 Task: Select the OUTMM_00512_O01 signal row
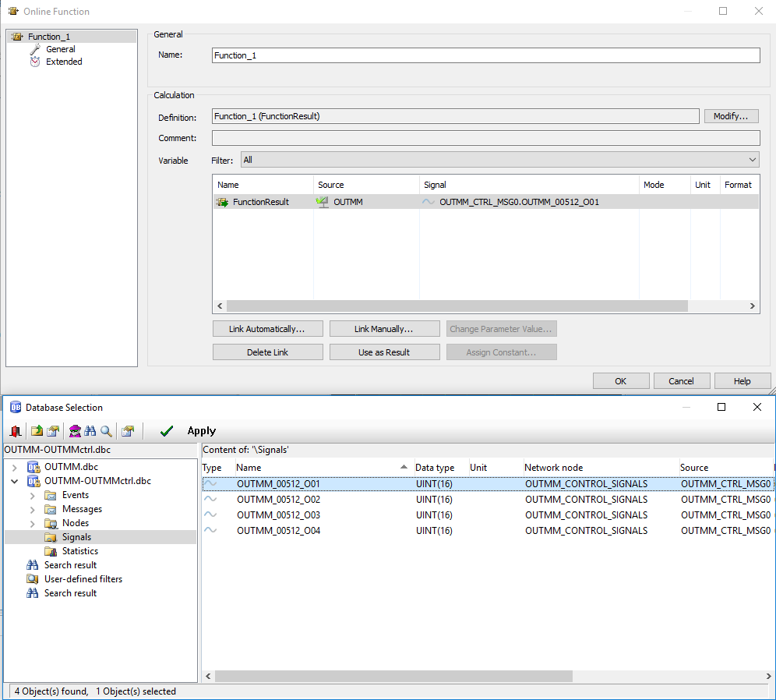[x=488, y=483]
